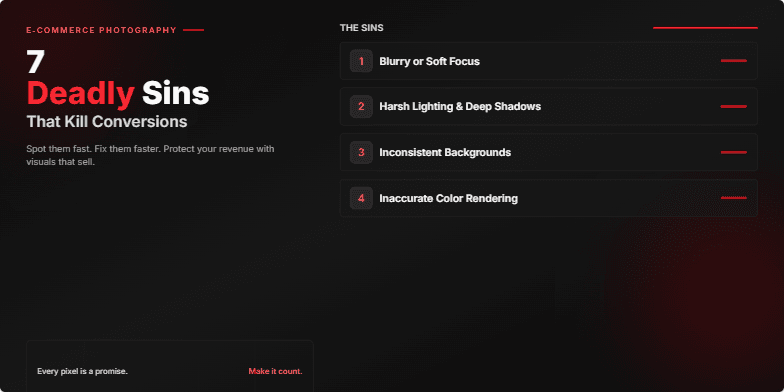Click 'Every pixel is a promise.' text
This screenshot has width=784, height=392.
pyautogui.click(x=82, y=372)
